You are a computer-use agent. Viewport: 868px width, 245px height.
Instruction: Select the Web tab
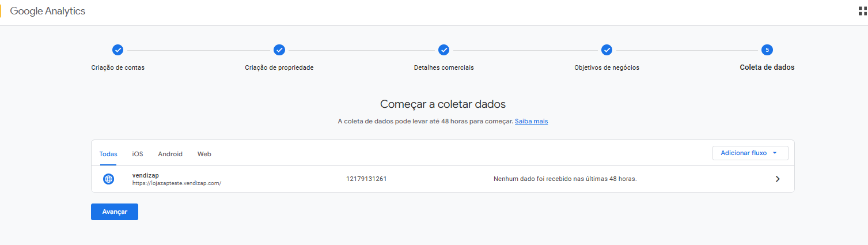[x=204, y=154]
